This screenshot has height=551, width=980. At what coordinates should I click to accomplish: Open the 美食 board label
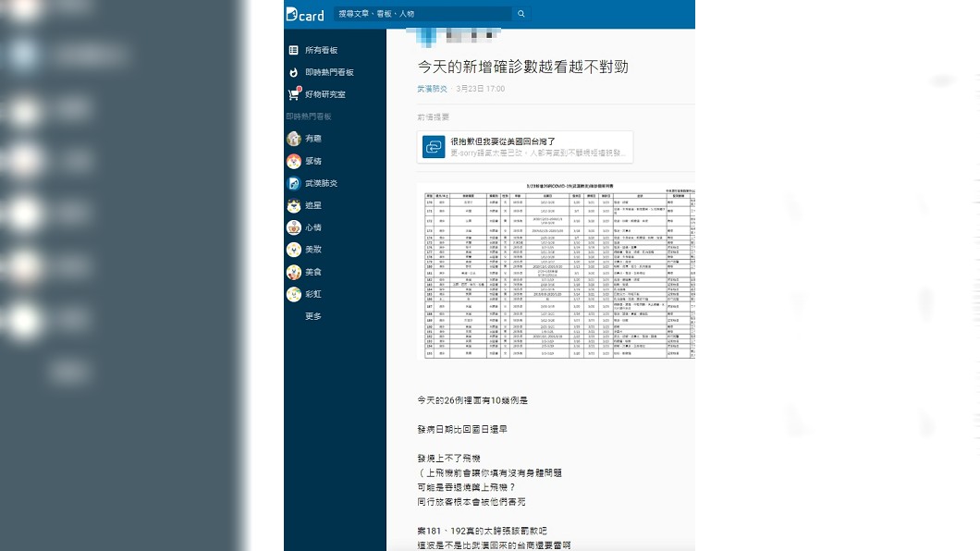click(x=313, y=272)
